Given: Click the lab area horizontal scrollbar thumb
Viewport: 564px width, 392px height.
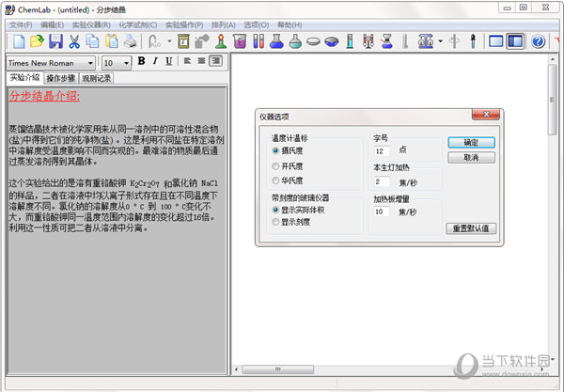Looking at the screenshot, I should pyautogui.click(x=278, y=369).
